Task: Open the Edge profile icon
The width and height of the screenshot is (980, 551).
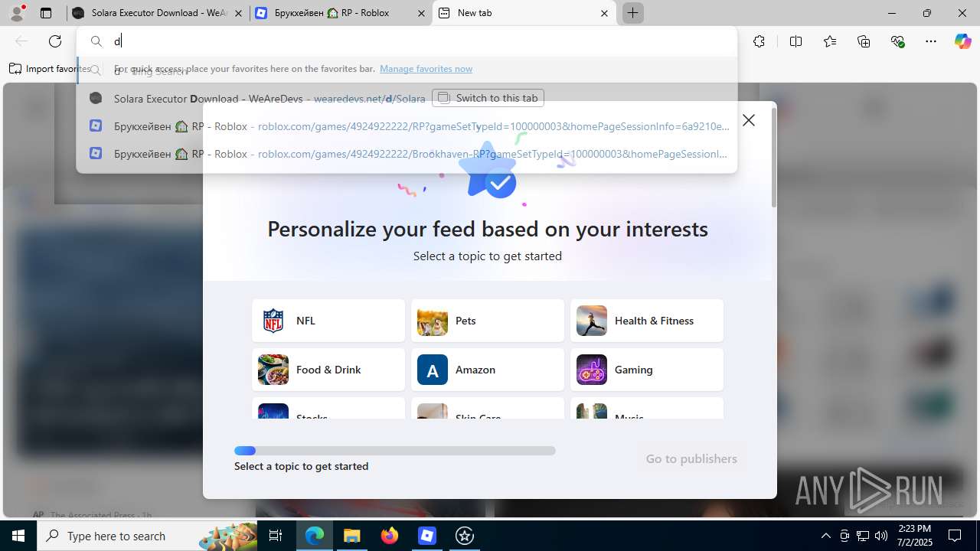Action: (17, 13)
